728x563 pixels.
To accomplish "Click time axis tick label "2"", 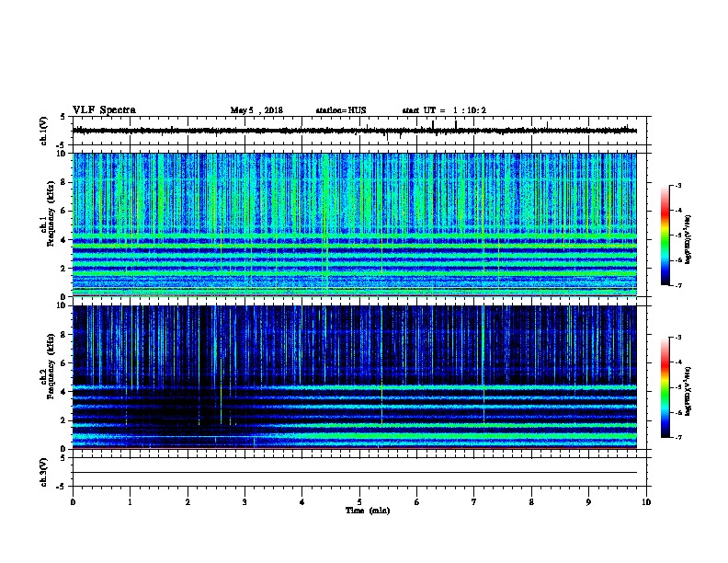I will point(188,502).
